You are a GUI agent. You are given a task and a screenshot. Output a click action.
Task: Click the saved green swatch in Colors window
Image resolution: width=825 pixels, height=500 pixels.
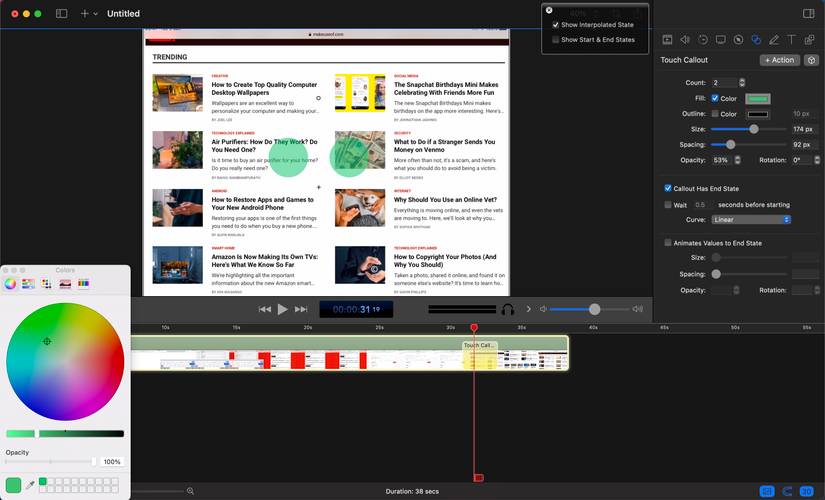[x=43, y=481]
